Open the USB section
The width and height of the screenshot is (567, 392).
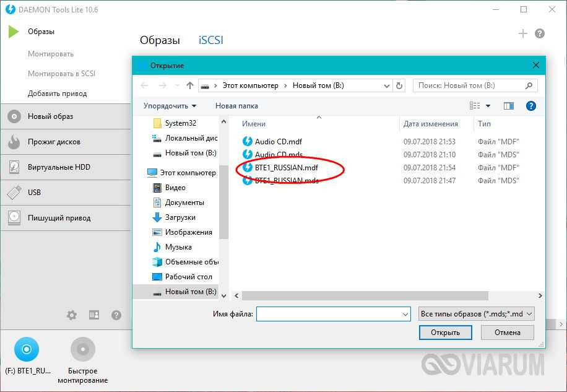click(66, 193)
